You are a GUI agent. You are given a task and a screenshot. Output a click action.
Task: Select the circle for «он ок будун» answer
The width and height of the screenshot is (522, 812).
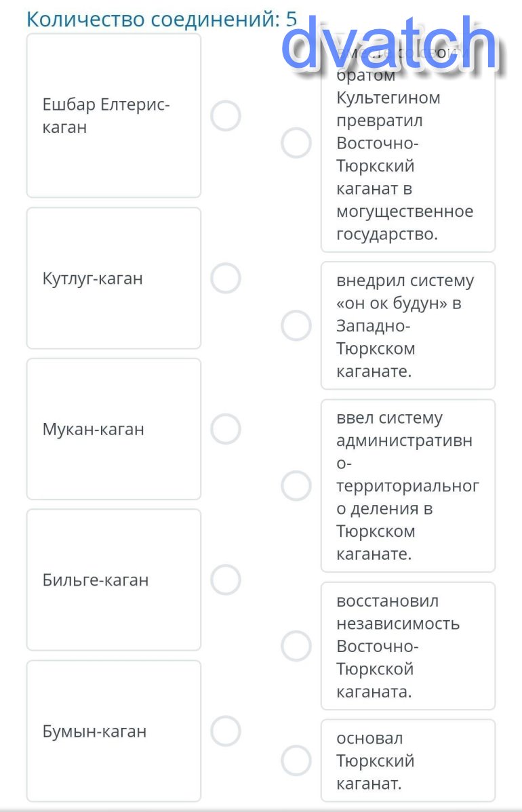(296, 326)
